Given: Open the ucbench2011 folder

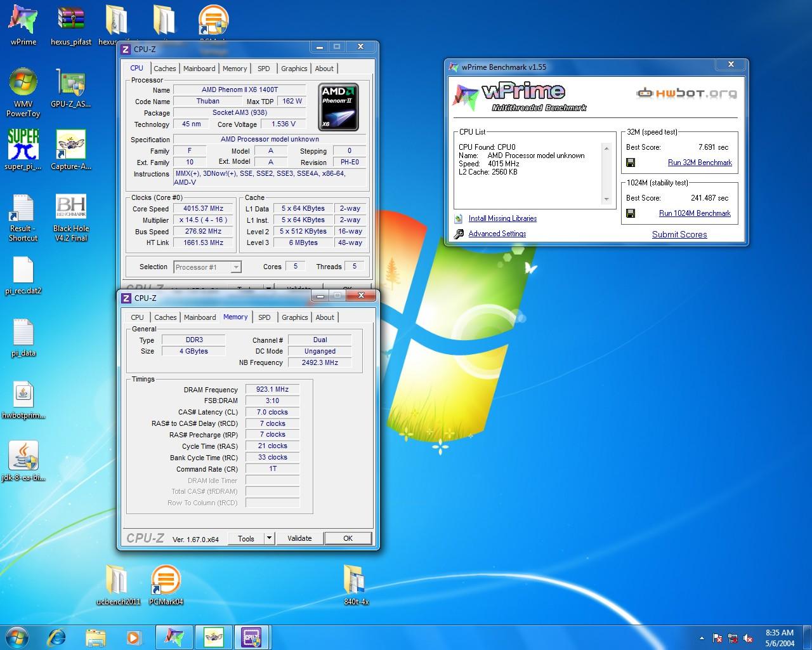Looking at the screenshot, I should tap(118, 585).
